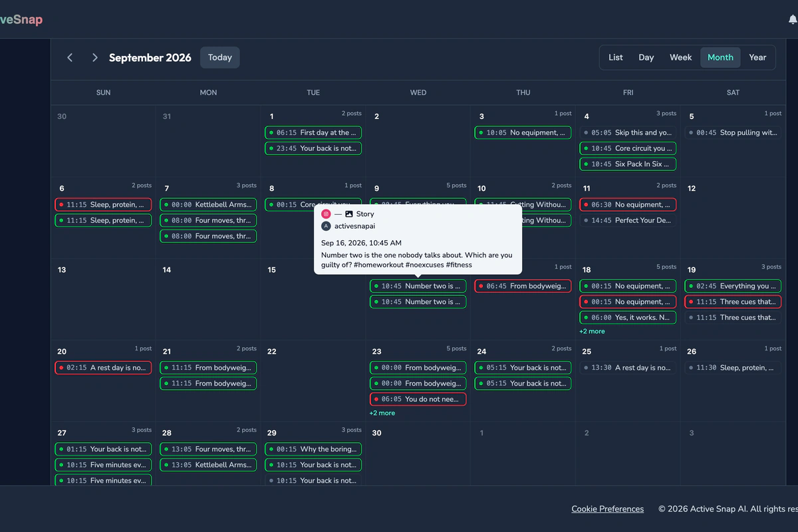This screenshot has height=532, width=798.
Task: Go to next month with right chevron
Action: click(95, 58)
